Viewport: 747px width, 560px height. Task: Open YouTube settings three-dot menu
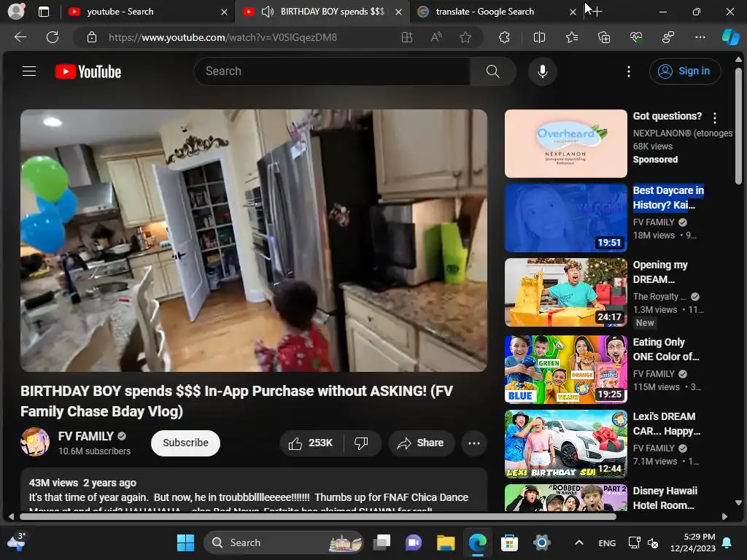[629, 71]
